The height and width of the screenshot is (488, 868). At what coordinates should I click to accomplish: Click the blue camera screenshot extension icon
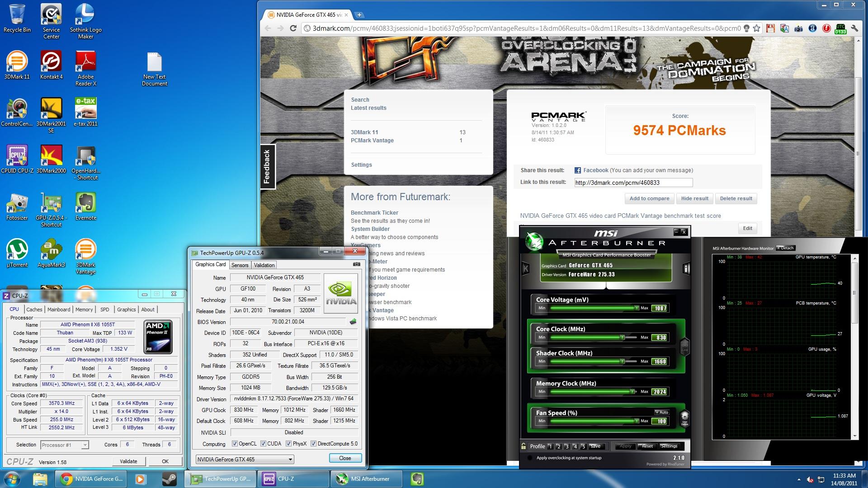pos(798,28)
